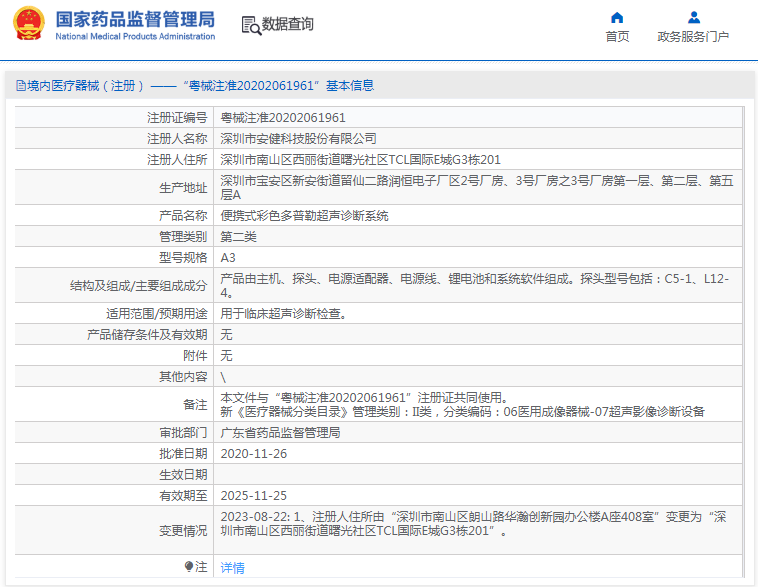Image resolution: width=758 pixels, height=587 pixels.
Task: Open the 详情 details link
Action: tap(233, 567)
